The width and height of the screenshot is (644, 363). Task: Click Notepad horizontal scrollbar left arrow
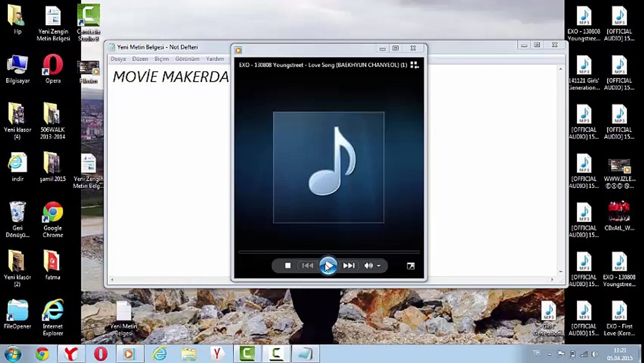pyautogui.click(x=112, y=280)
